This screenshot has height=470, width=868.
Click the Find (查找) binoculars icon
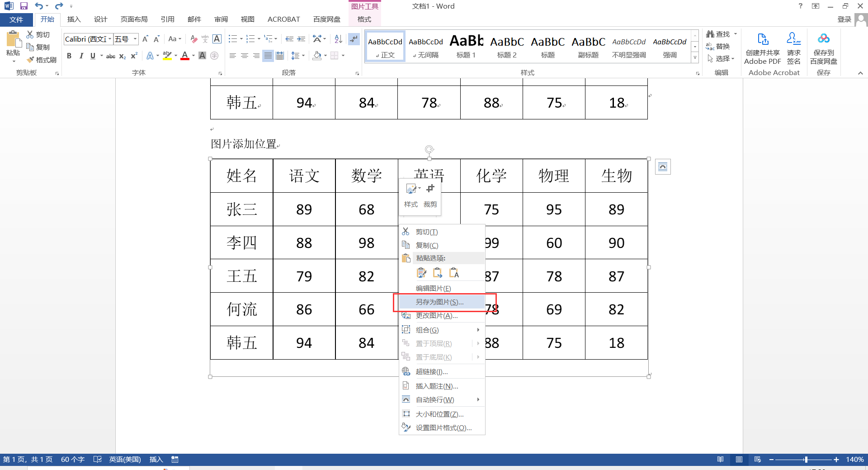coord(710,34)
